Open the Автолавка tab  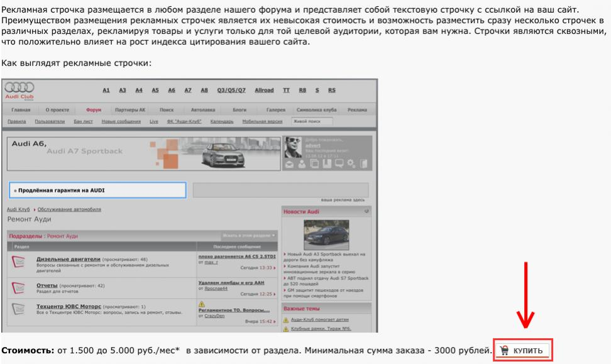203,110
